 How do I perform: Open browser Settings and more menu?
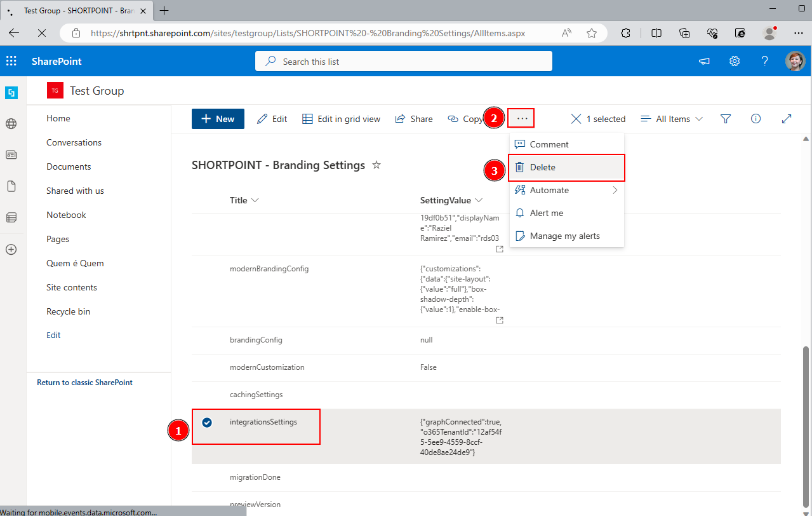tap(799, 33)
